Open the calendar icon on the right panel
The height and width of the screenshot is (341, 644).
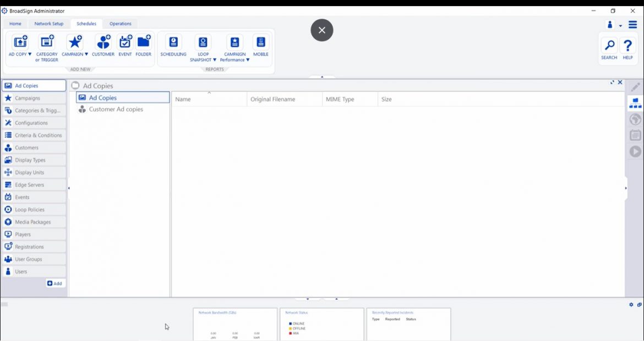(x=635, y=135)
